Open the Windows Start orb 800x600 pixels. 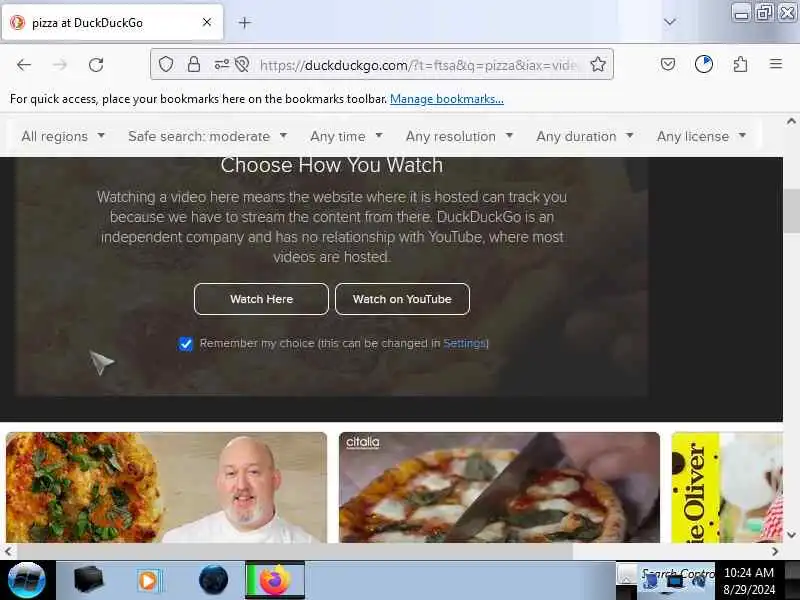tap(27, 580)
